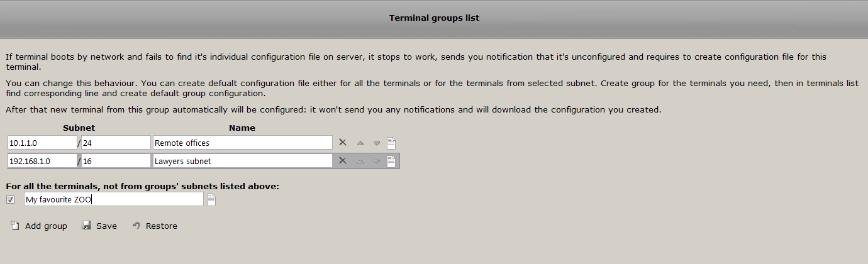Screen dimensions: 868x264
Task: Open Remote offices configuration file icon
Action: coord(391,143)
